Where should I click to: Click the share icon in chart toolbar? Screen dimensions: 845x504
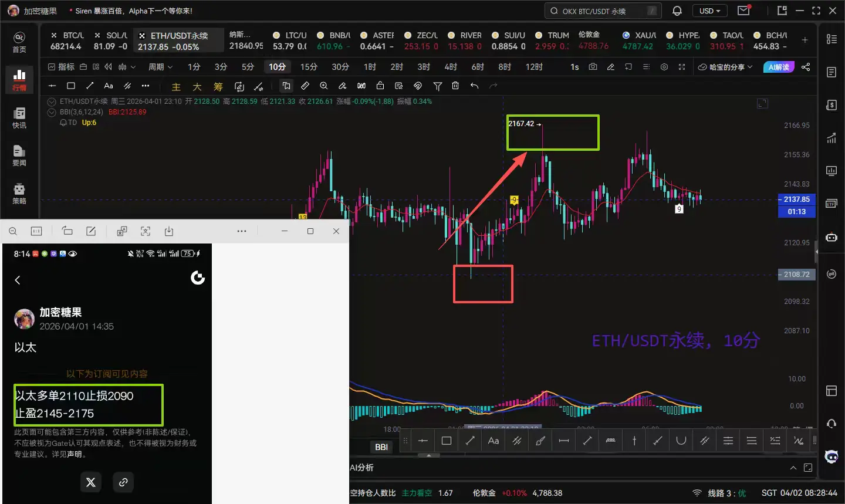click(x=806, y=67)
